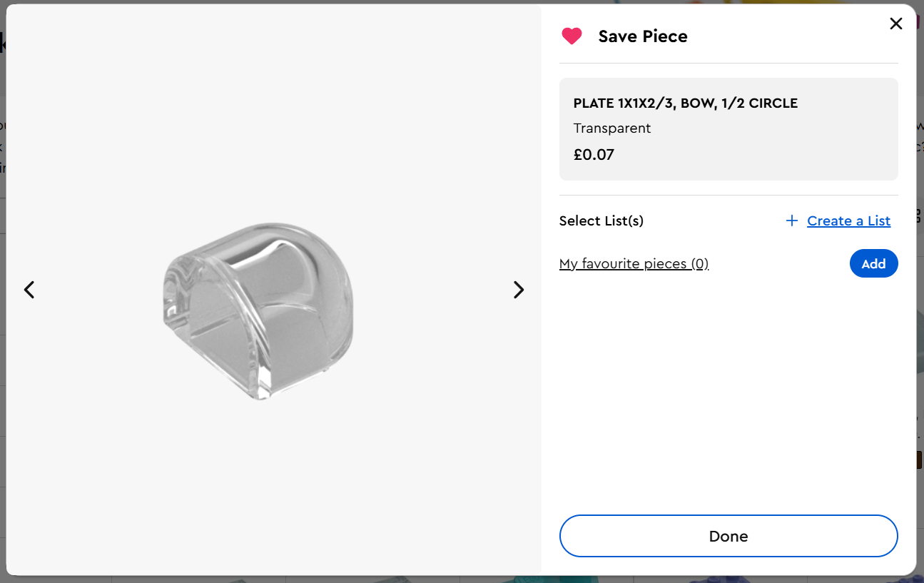The height and width of the screenshot is (583, 924).
Task: Click the dimmed page strip below the dialog
Action: tap(462, 579)
